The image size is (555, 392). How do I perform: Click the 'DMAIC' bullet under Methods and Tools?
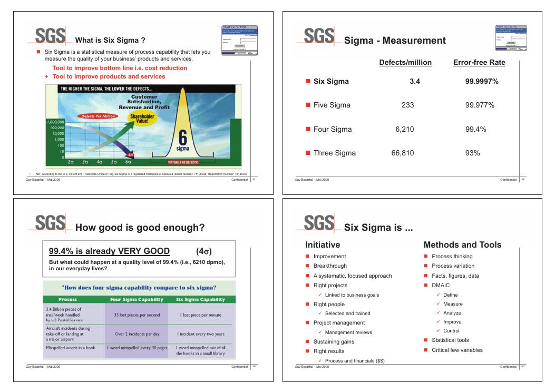439,286
